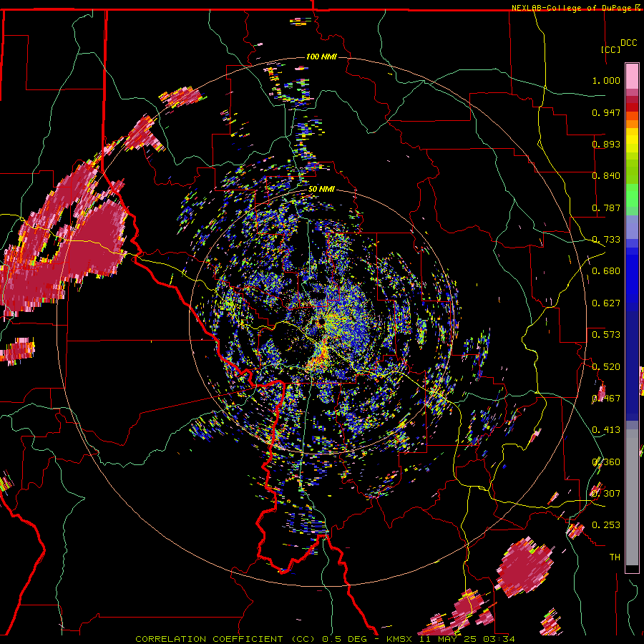Click the 0.840 legend value
Viewport: 644px width, 644px height.
pyautogui.click(x=606, y=176)
